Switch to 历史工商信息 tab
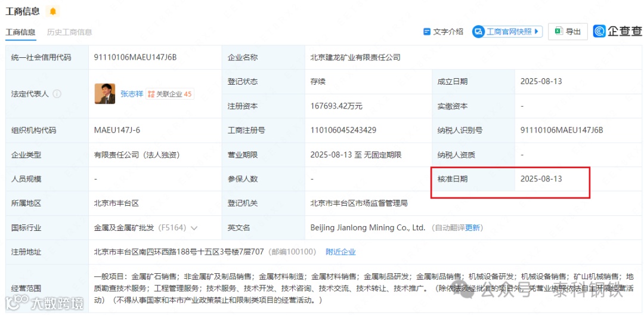The image size is (644, 315). click(69, 32)
